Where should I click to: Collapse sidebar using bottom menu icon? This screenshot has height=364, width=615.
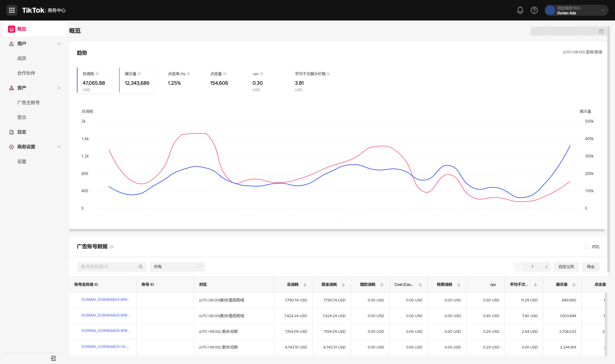click(53, 358)
